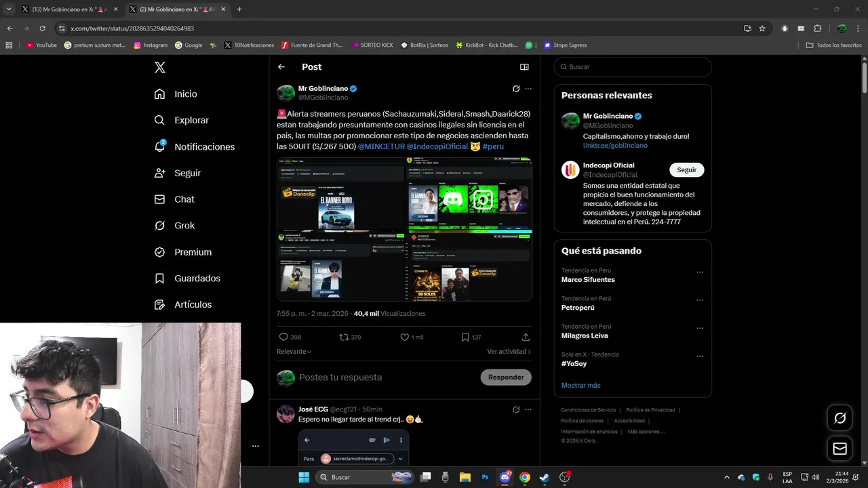
Task: Open Grok from sidebar
Action: pos(174,225)
